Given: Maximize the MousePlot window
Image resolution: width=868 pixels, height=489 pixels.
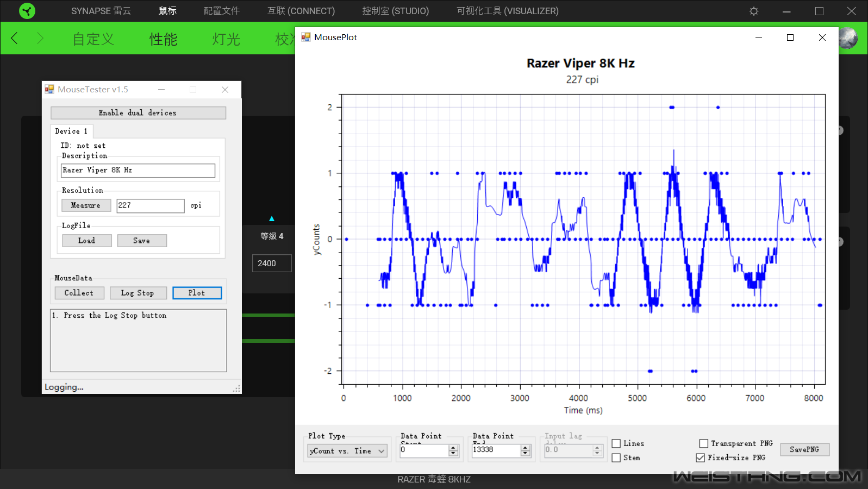Looking at the screenshot, I should coord(790,37).
